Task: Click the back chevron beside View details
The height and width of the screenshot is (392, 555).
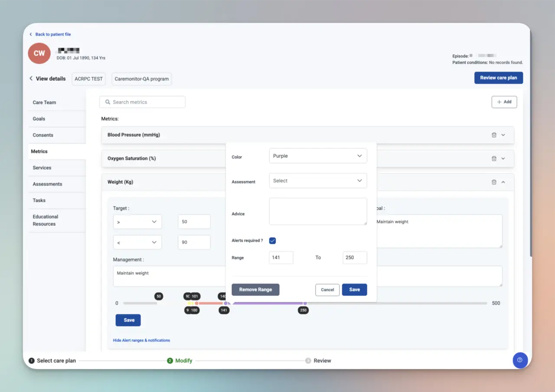Action: coord(31,78)
